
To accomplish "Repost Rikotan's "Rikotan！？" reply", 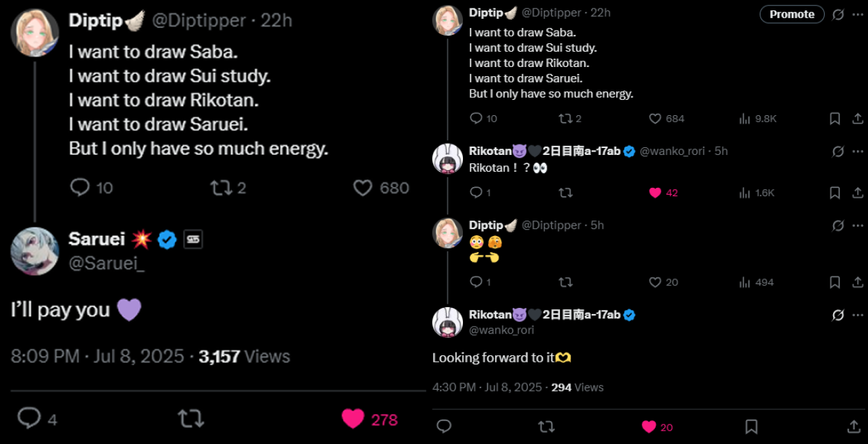I will [x=566, y=193].
